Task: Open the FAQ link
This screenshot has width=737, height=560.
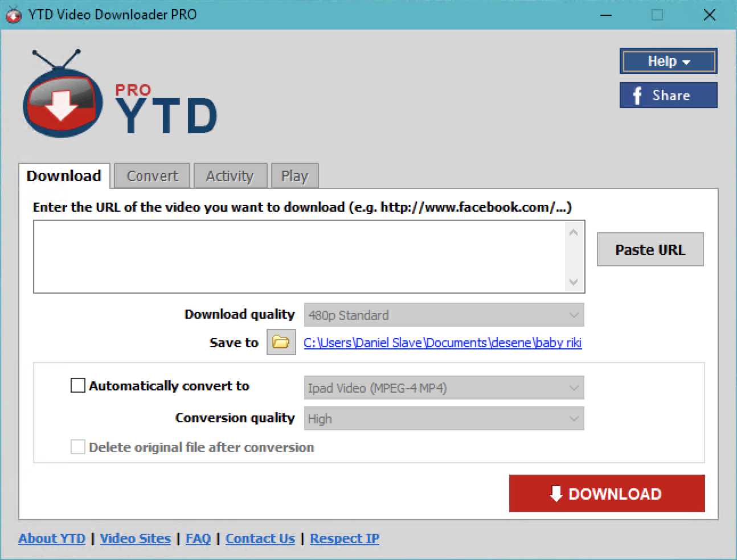Action: [x=198, y=538]
